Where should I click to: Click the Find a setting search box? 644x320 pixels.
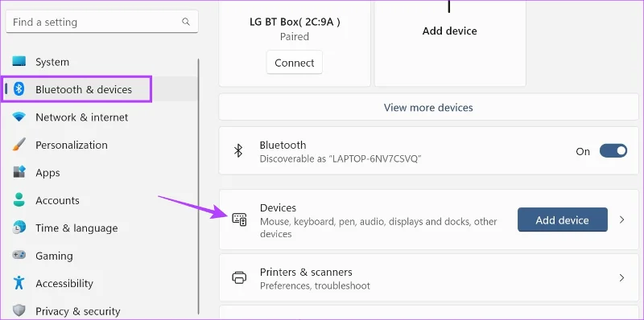pos(102,22)
